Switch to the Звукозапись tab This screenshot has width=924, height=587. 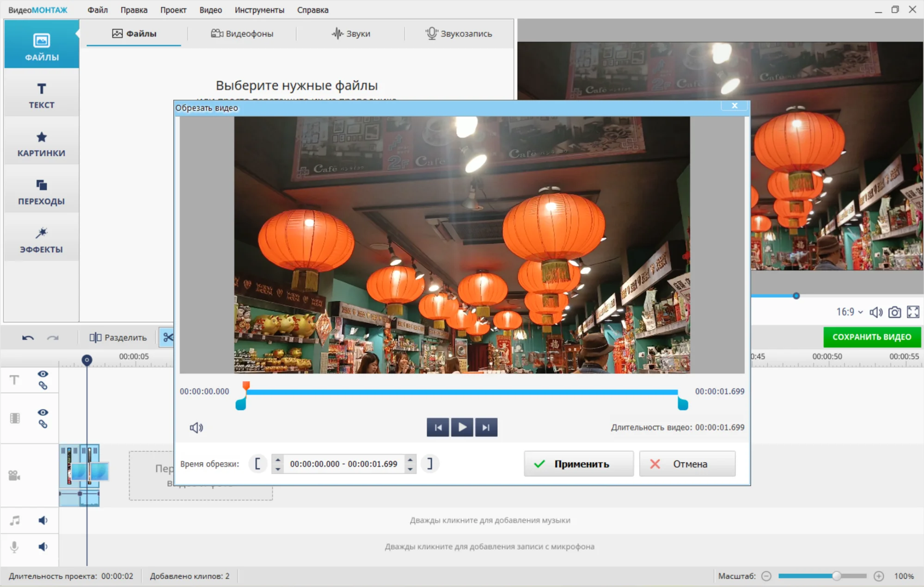(x=459, y=33)
